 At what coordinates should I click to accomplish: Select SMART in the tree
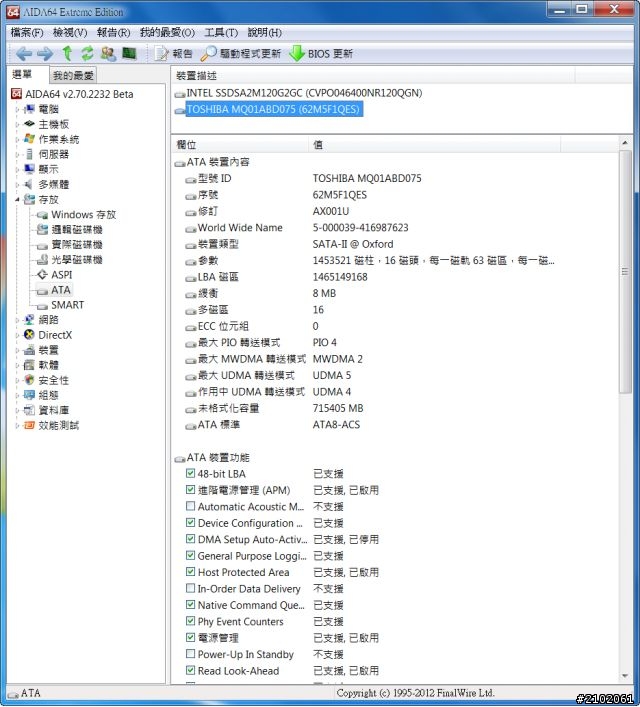coord(61,305)
